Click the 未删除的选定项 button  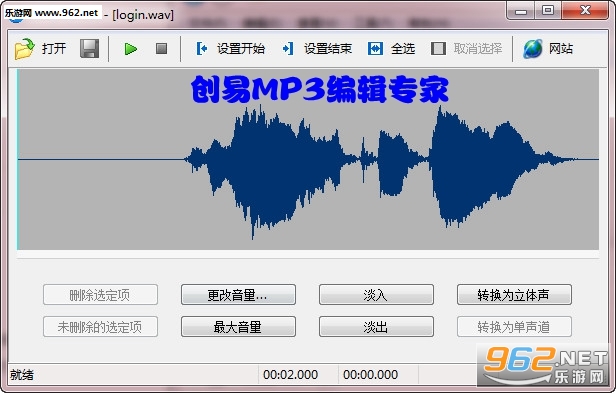pos(100,327)
